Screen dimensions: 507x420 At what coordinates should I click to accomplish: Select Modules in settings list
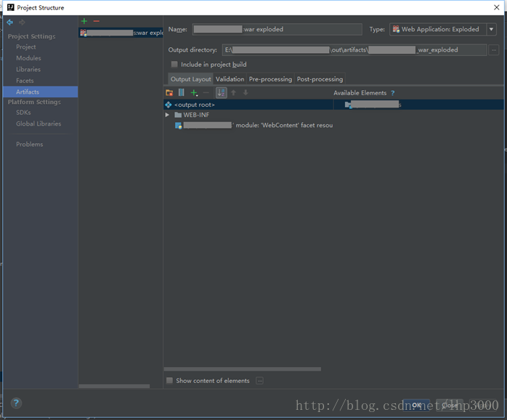(x=28, y=58)
